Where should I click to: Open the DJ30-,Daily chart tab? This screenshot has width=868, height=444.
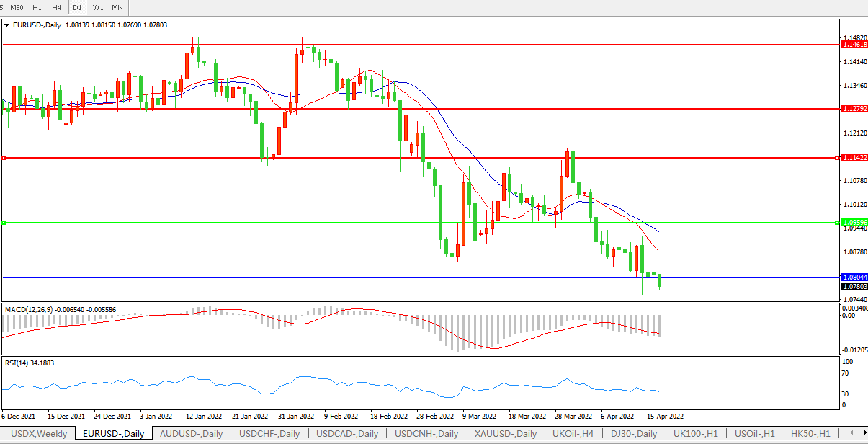(x=633, y=433)
